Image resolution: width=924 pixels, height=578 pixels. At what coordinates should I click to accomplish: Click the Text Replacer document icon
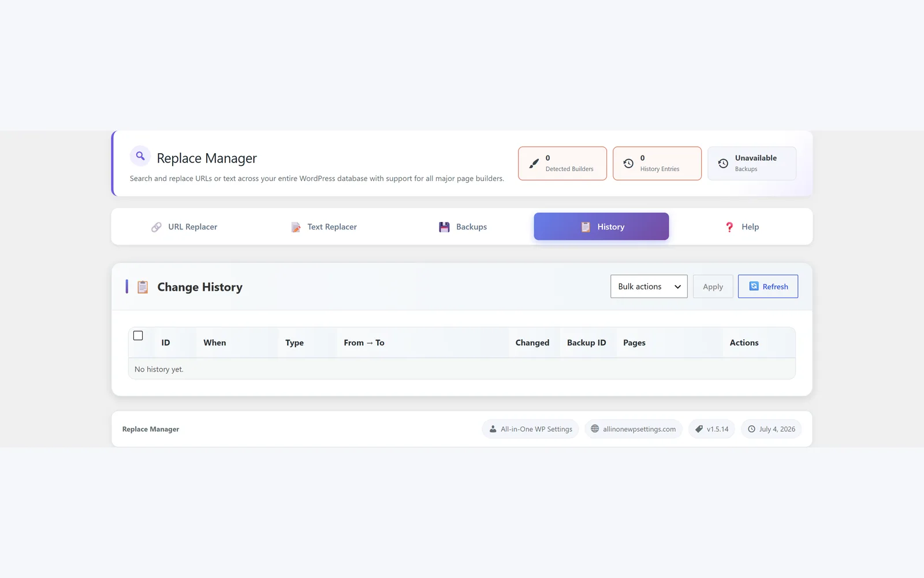click(x=296, y=227)
